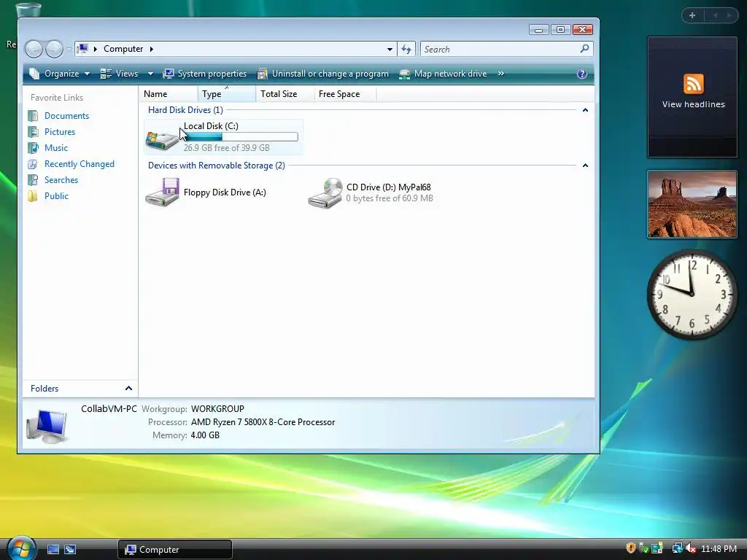The width and height of the screenshot is (747, 560).
Task: Open Pictures in Favorite Links
Action: tap(60, 132)
